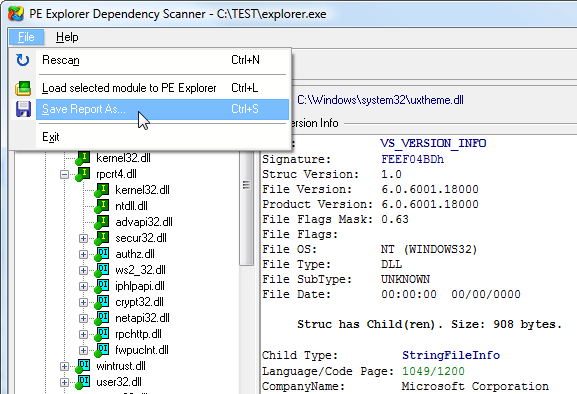Select wintrust.dll tree entry
This screenshot has height=394, width=577.
point(121,366)
